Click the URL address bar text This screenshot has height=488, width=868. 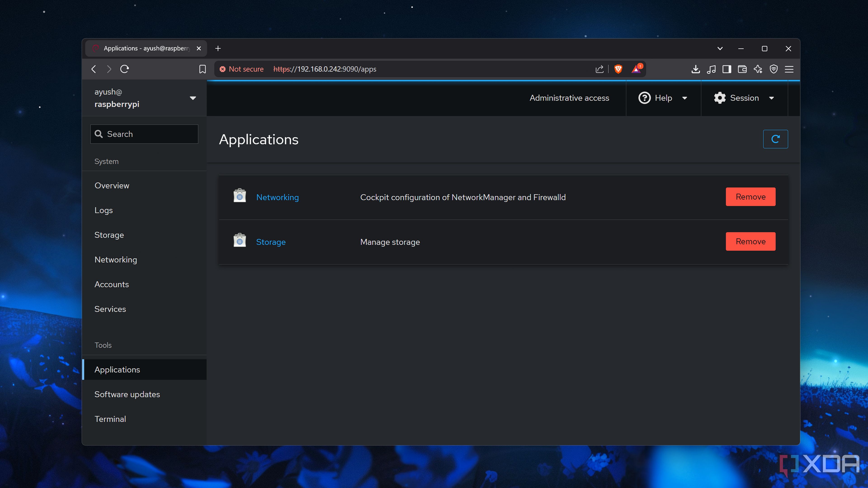(325, 69)
